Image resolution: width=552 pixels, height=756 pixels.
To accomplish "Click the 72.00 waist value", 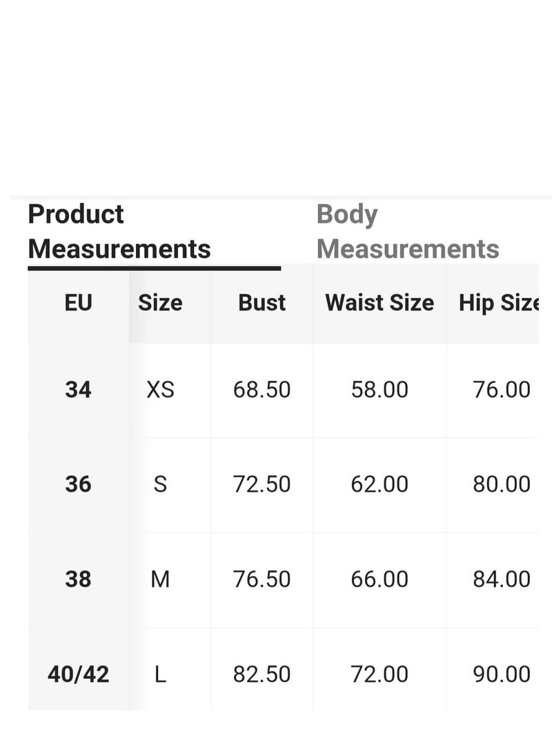I will (x=379, y=674).
